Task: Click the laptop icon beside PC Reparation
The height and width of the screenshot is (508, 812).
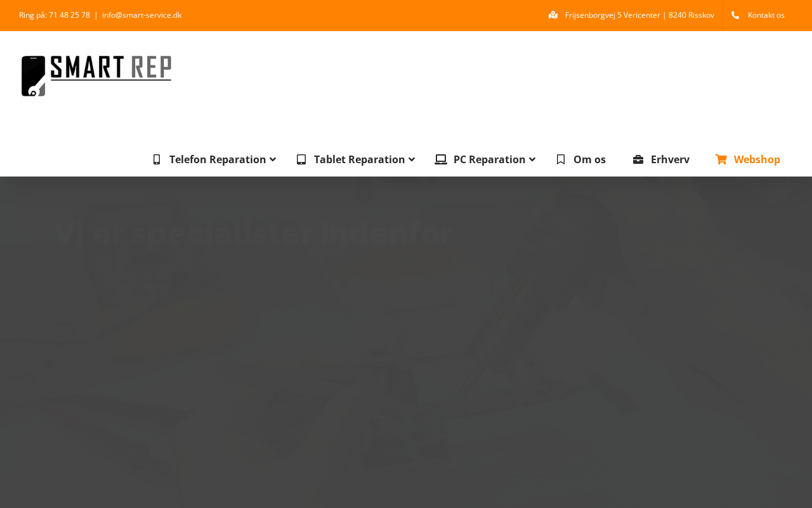Action: tap(441, 159)
